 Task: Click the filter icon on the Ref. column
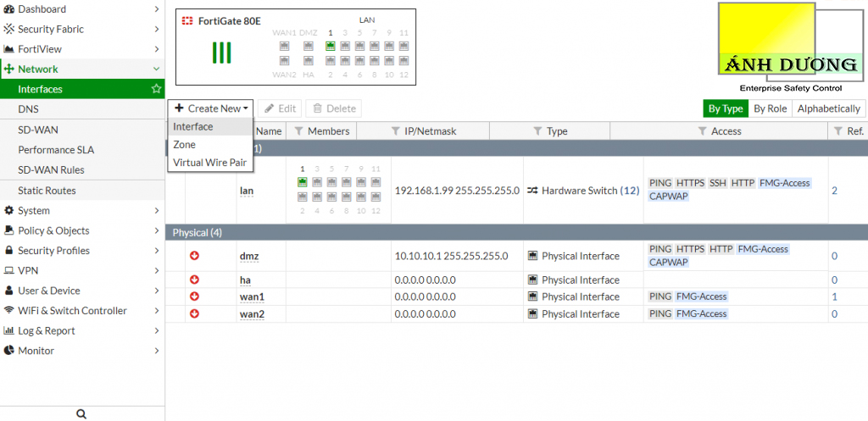click(838, 131)
